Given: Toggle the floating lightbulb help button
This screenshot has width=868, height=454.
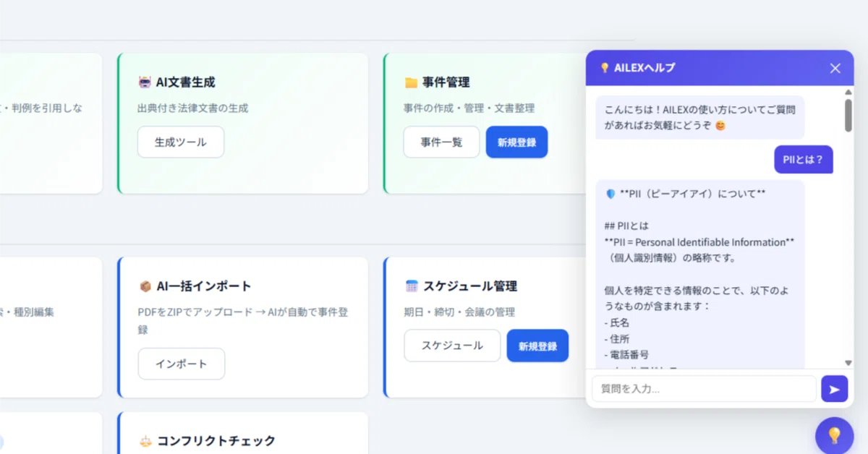Looking at the screenshot, I should tap(834, 435).
